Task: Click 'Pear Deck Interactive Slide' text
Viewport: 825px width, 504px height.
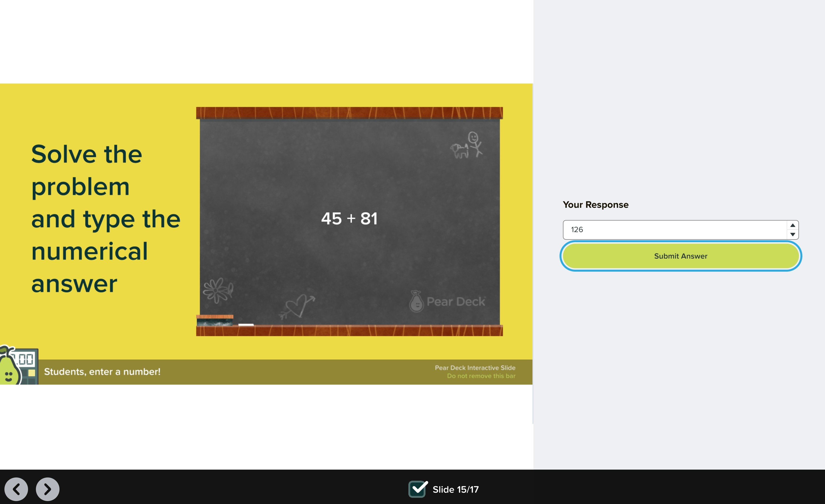Action: 475,368
